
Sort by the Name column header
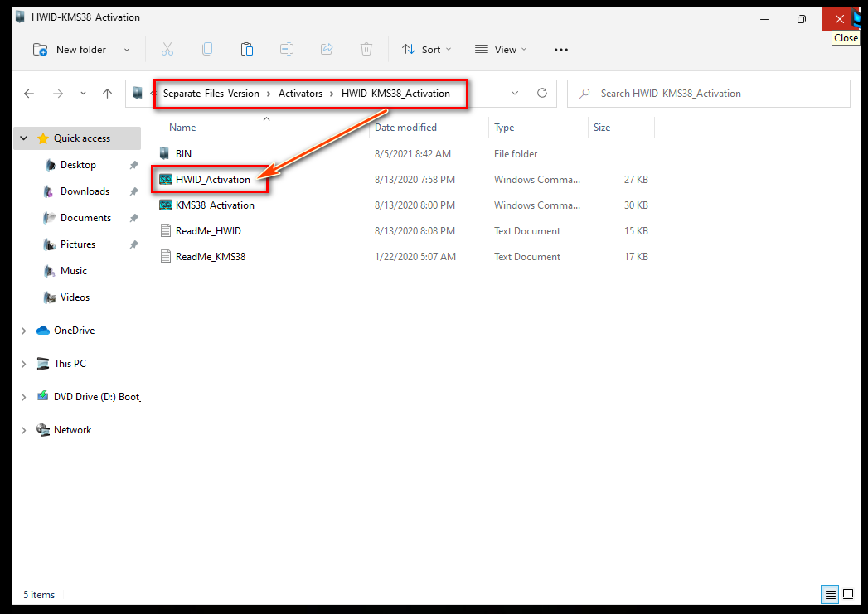[x=182, y=128]
